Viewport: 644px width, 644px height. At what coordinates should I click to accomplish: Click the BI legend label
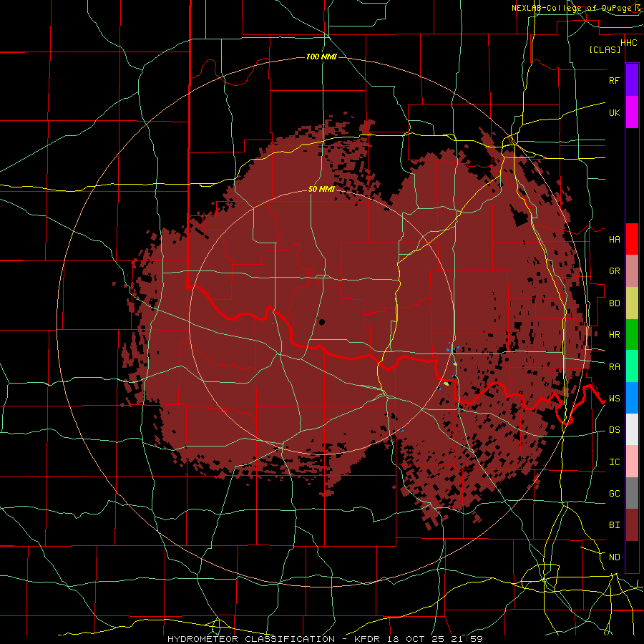click(614, 525)
